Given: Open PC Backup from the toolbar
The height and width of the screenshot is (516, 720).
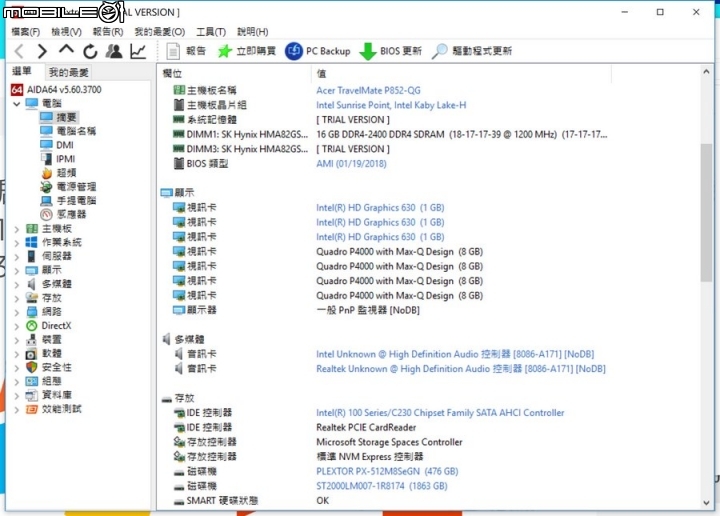Looking at the screenshot, I should [x=318, y=51].
